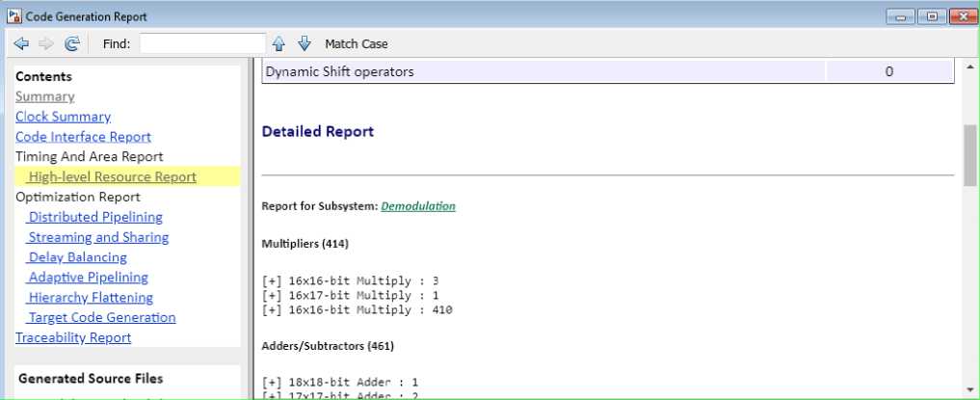Open the Code Interface Report

click(x=83, y=137)
